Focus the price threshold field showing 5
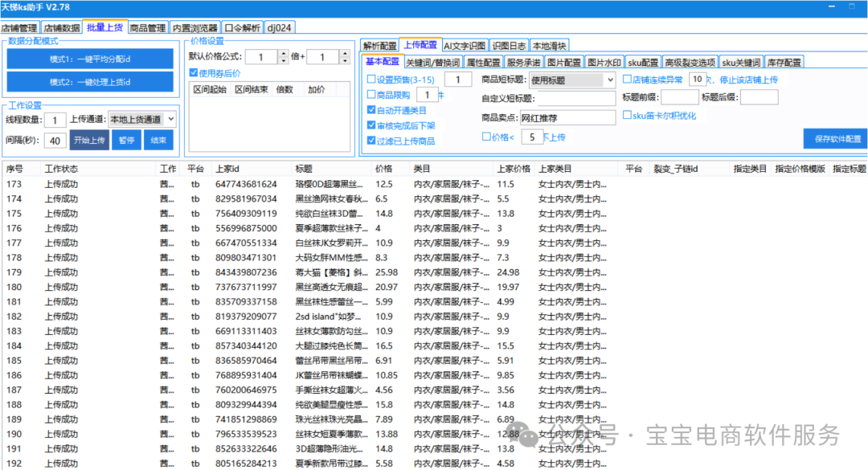 (532, 137)
